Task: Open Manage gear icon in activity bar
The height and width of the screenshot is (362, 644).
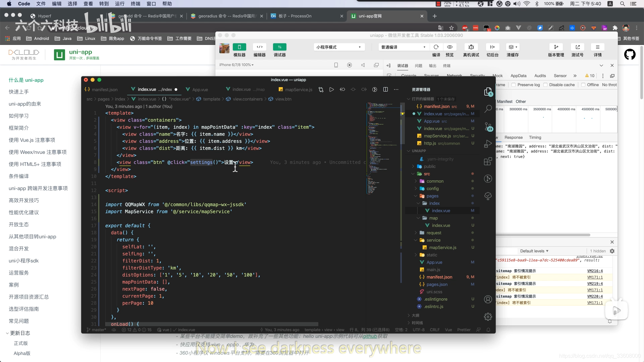Action: (488, 316)
